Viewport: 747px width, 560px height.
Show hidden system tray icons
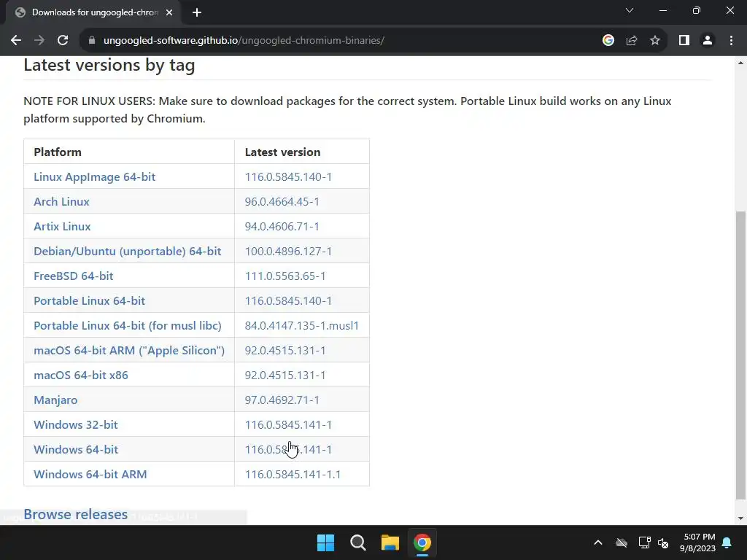pos(598,542)
